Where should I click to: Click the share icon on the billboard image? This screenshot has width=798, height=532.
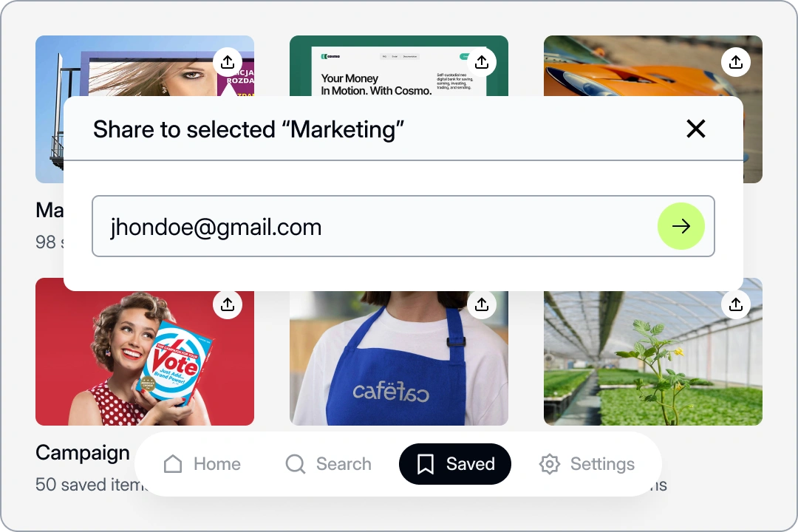[228, 62]
